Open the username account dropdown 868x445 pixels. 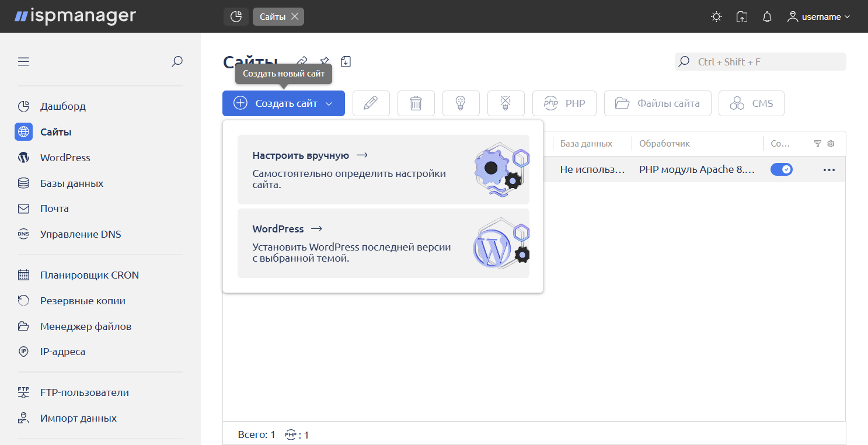818,17
